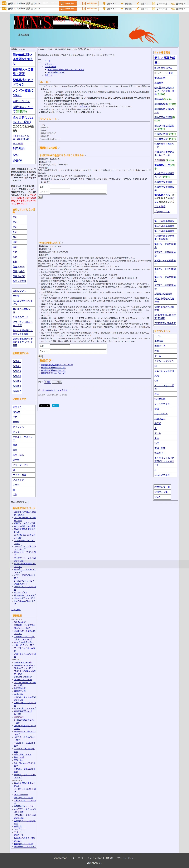189x868 pixels.
Task: Click 投稿 button under 本当にWikiの最後に discussion
Action: 40,197
